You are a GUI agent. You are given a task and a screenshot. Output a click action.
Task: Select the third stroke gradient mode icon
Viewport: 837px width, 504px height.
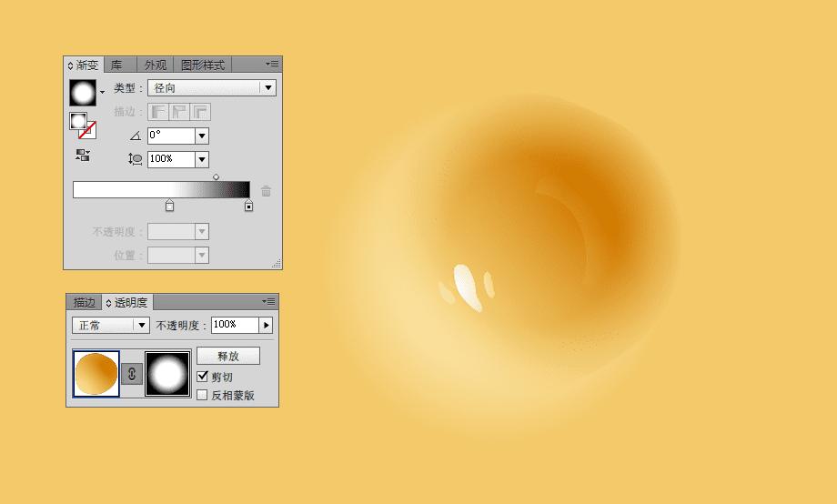point(200,112)
